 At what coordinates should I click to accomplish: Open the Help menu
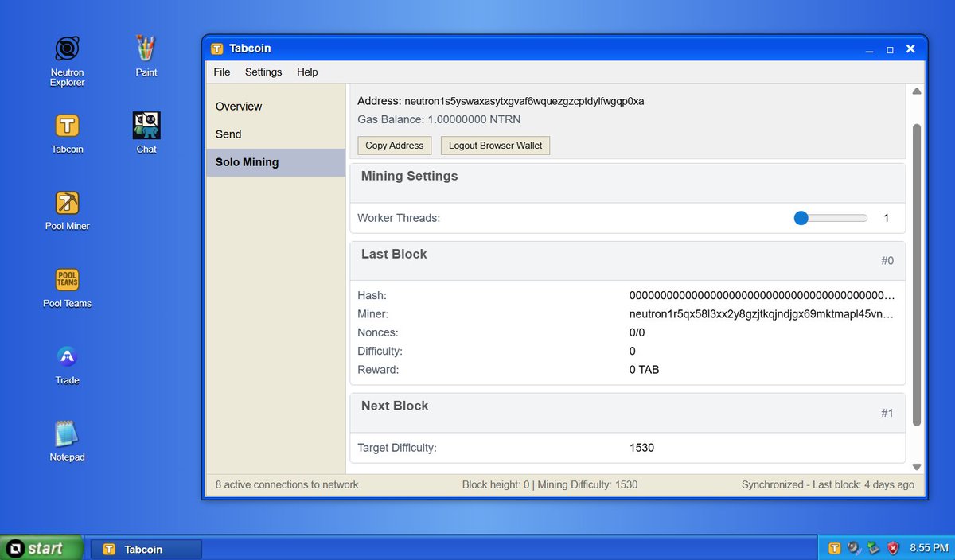click(x=307, y=72)
